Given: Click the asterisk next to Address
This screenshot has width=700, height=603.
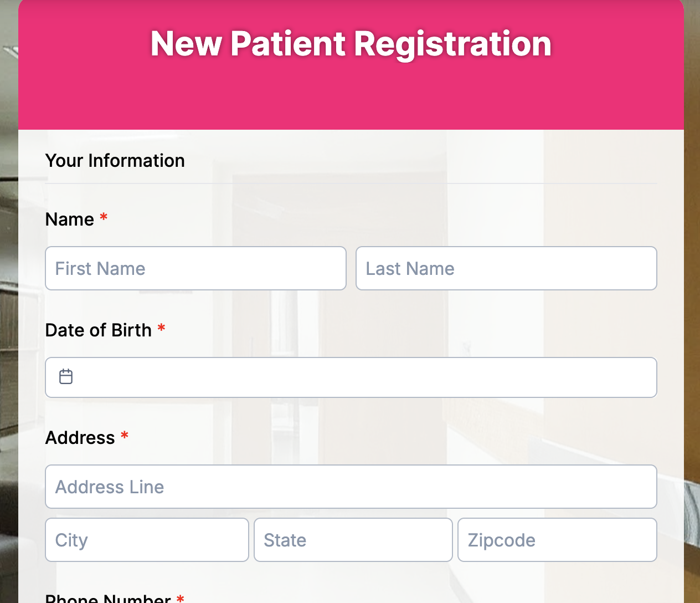Looking at the screenshot, I should coord(124,437).
